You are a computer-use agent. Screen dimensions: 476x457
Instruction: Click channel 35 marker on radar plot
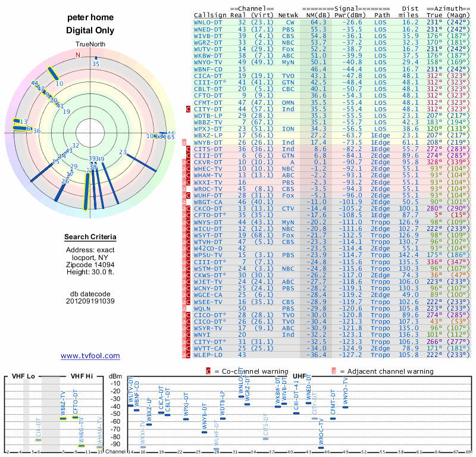pyautogui.click(x=96, y=58)
